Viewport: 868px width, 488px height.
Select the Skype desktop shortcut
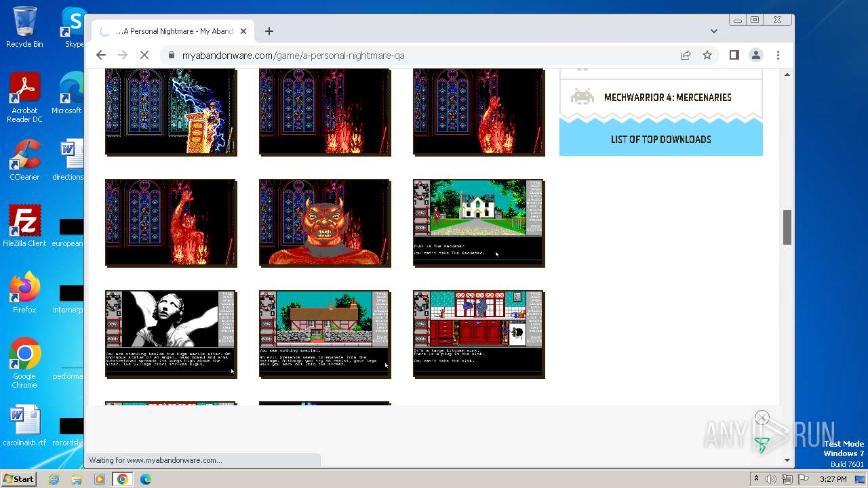pos(73,27)
